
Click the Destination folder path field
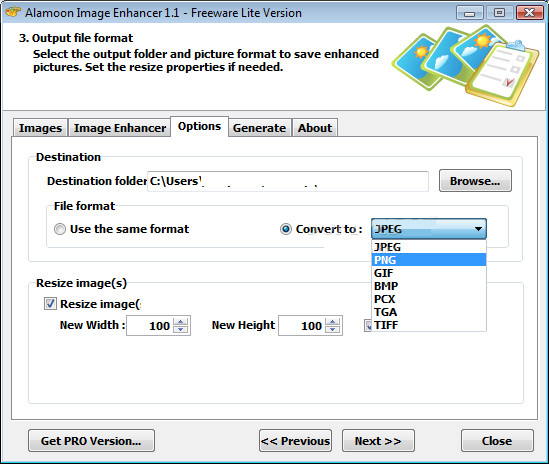point(288,181)
